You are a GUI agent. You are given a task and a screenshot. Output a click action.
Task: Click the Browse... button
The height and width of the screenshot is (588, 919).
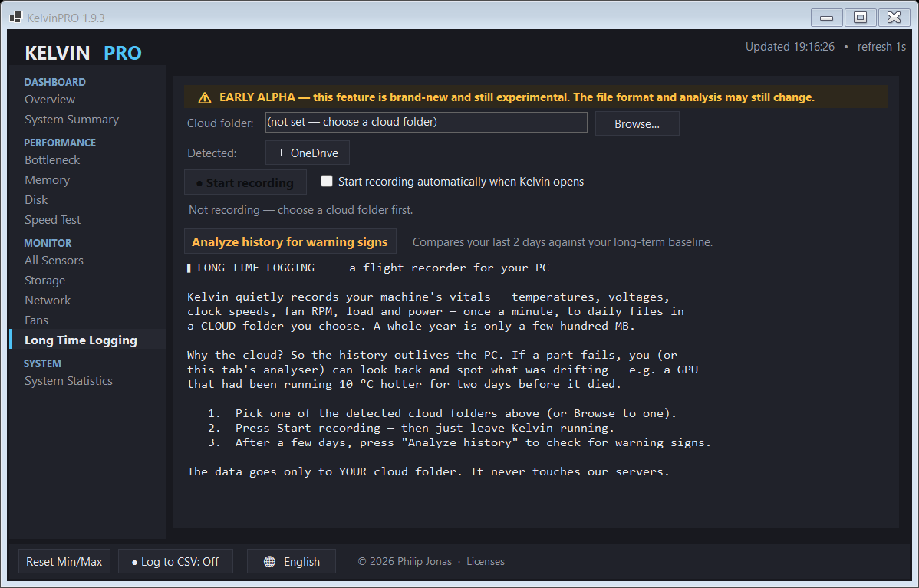[x=637, y=123]
